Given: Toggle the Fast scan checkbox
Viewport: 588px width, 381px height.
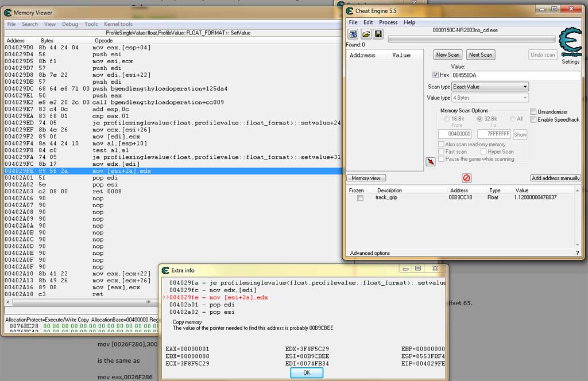Looking at the screenshot, I should [442, 151].
